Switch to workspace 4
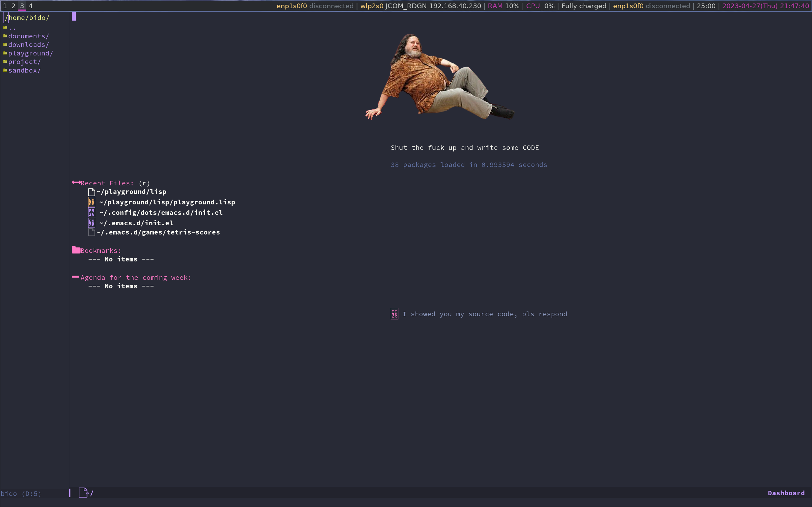 click(x=30, y=6)
